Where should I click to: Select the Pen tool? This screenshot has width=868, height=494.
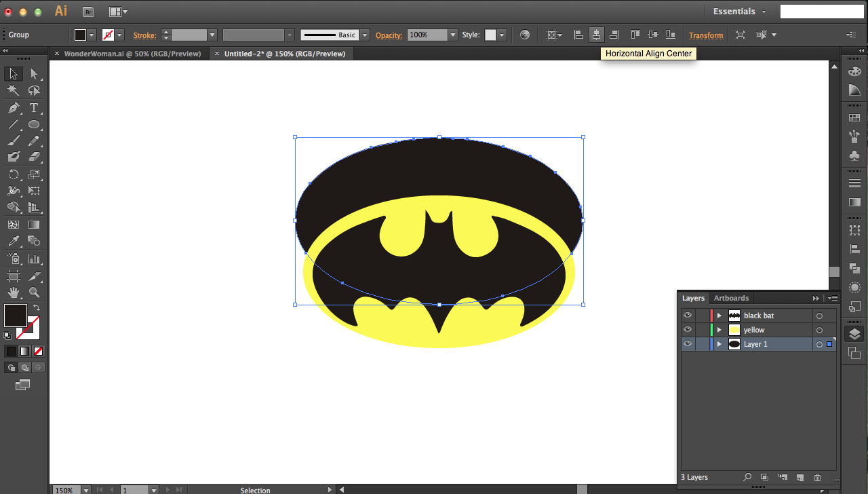(13, 108)
